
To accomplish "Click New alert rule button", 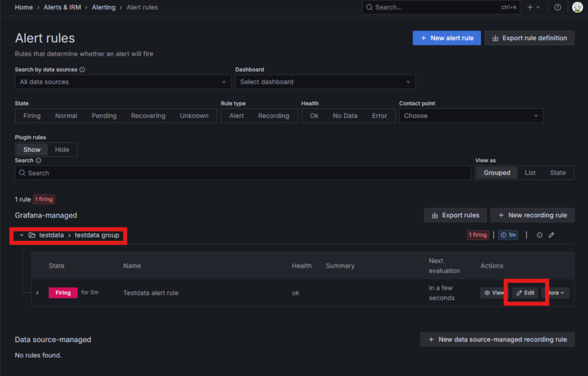I will pos(447,38).
